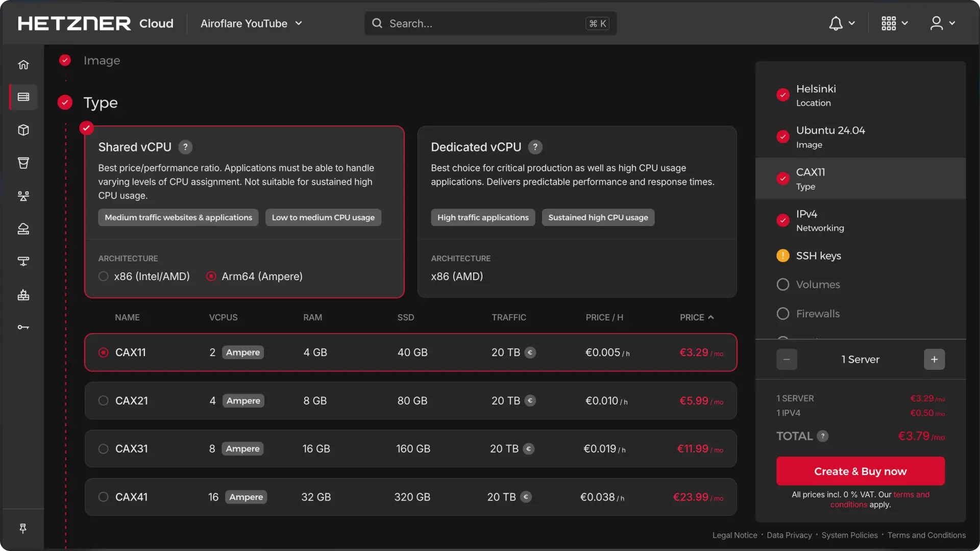Increase server count with plus button

pyautogui.click(x=934, y=359)
